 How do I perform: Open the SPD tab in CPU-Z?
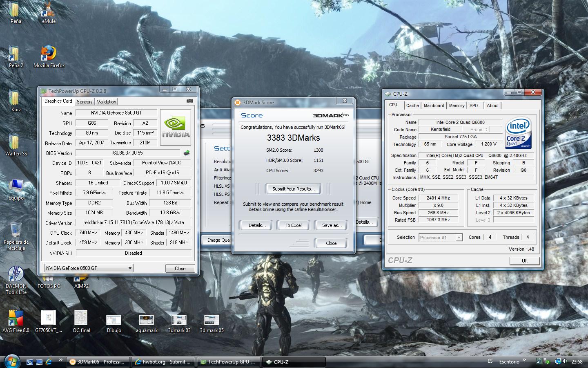pyautogui.click(x=474, y=105)
